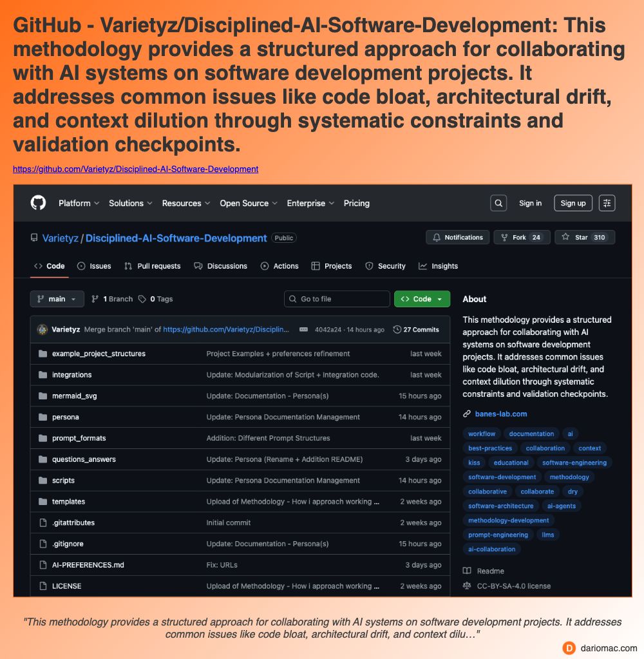Screen dimensions: 644x659
Task: Select the workflow topic tag
Action: click(482, 434)
